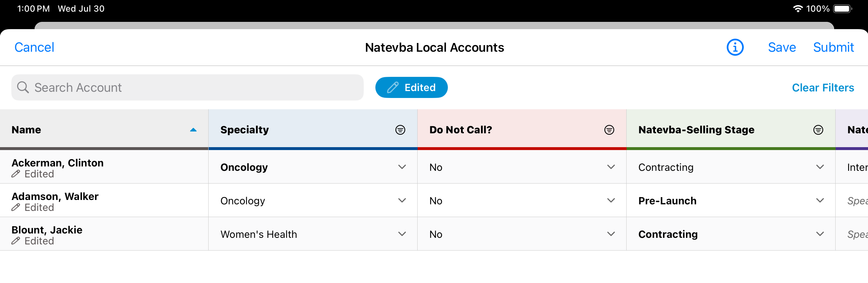868x283 pixels.
Task: Click the Clear Filters link
Action: pyautogui.click(x=823, y=88)
